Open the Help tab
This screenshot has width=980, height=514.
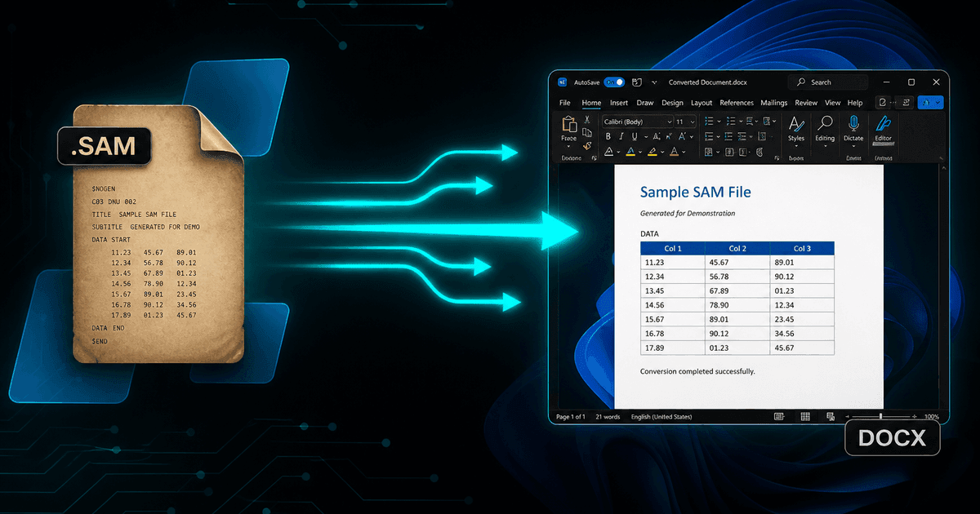(855, 103)
